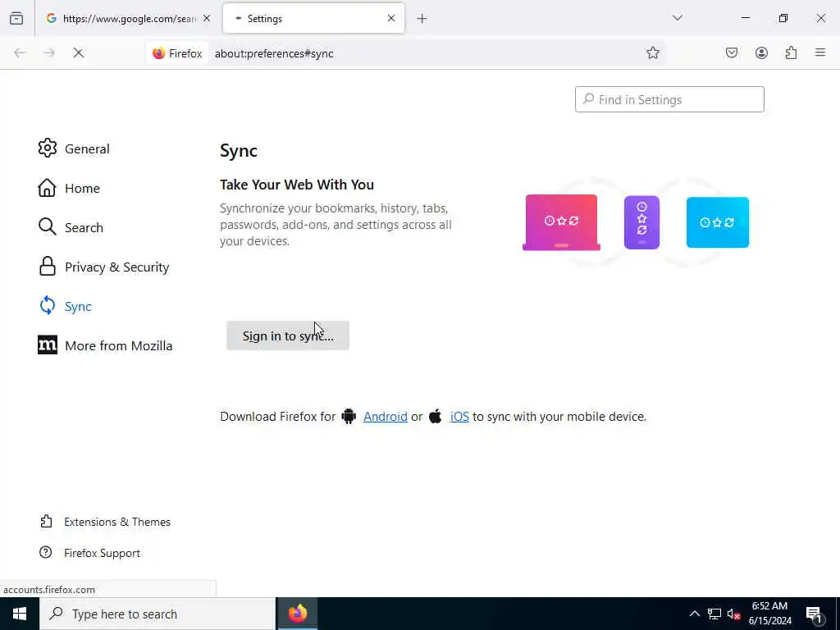
Task: Click the Type here to search box
Action: 157,614
